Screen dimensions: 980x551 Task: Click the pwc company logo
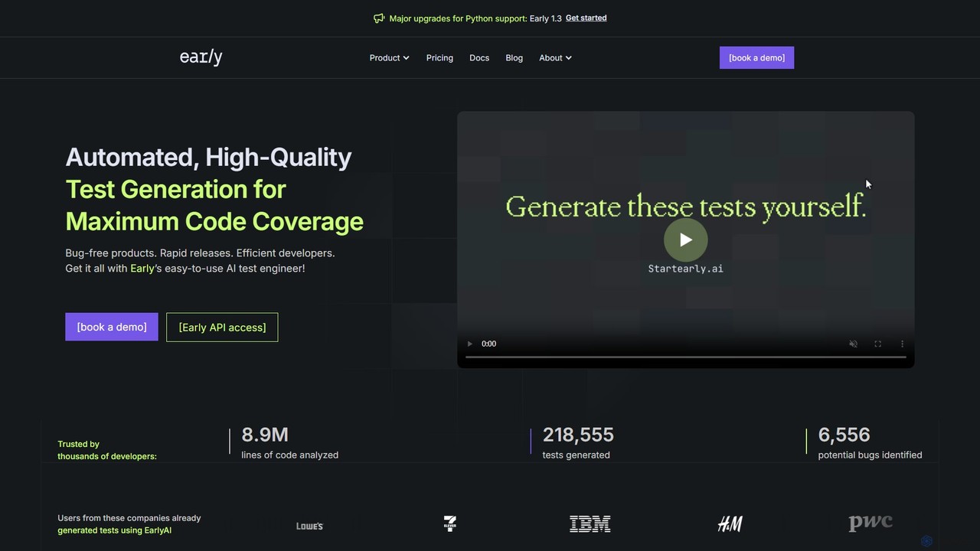tap(871, 523)
